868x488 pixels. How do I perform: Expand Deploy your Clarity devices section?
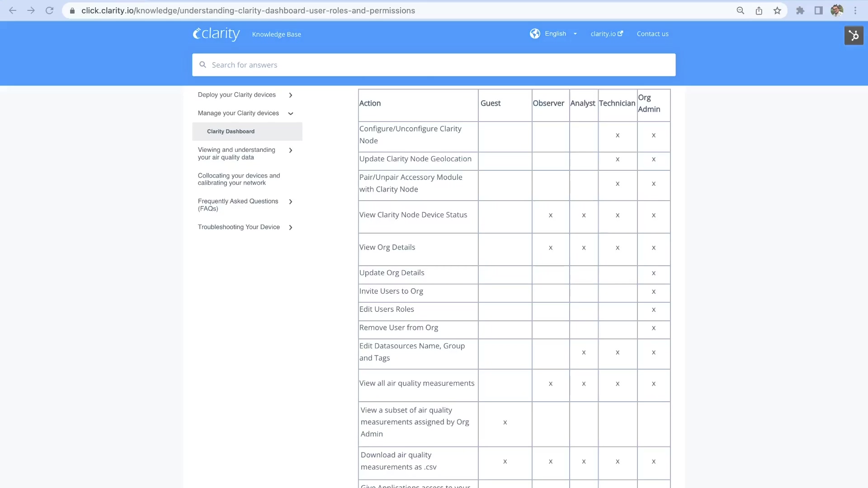tap(291, 95)
